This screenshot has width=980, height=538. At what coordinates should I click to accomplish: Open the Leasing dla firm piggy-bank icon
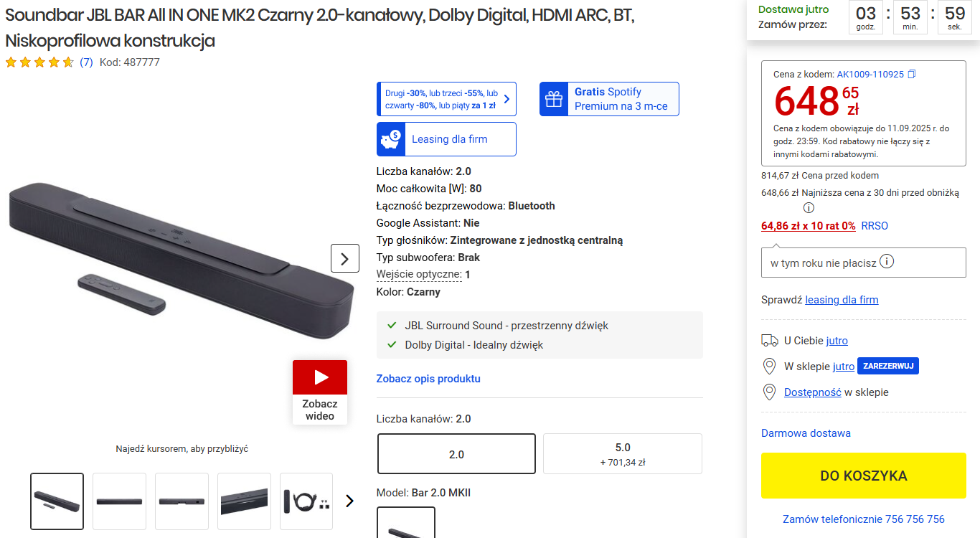click(390, 139)
